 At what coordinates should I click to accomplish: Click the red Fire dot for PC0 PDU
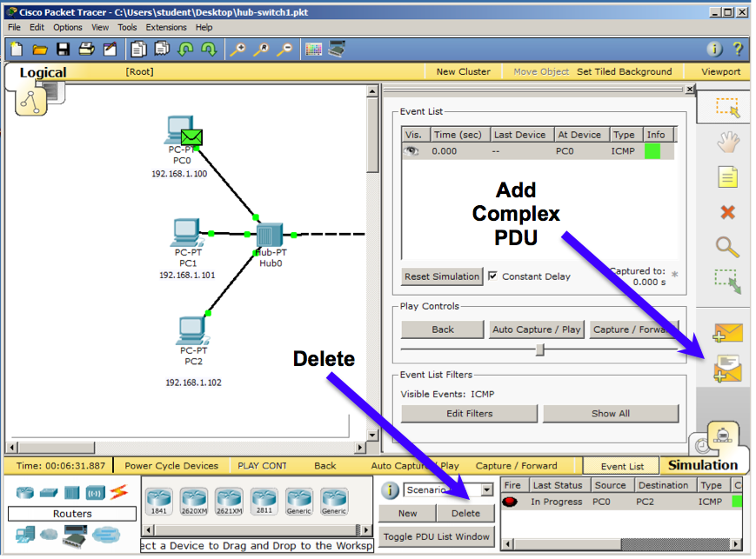(x=510, y=502)
